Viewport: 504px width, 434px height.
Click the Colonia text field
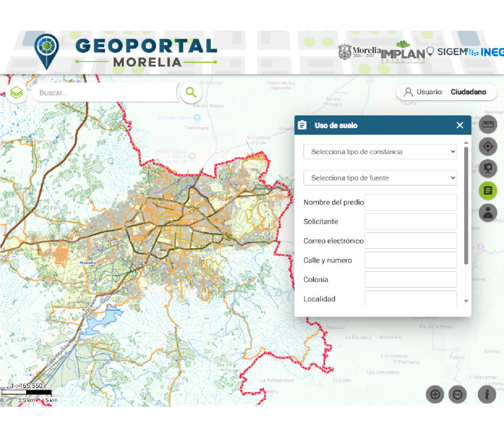pyautogui.click(x=410, y=279)
